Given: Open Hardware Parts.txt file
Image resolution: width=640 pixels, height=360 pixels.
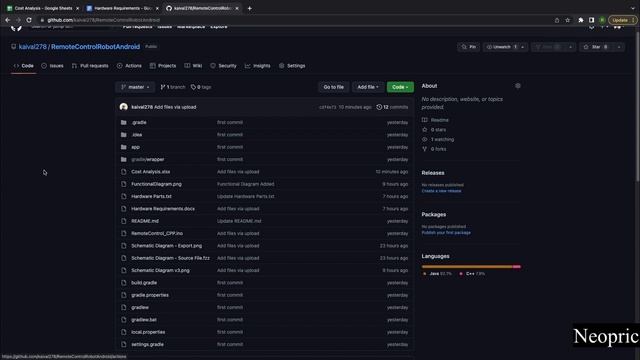Looking at the screenshot, I should coord(151,196).
